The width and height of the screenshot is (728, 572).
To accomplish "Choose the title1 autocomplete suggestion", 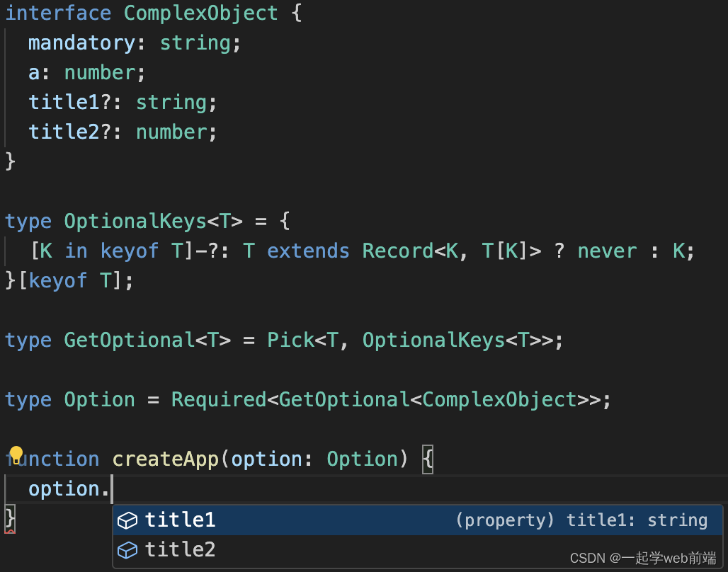I will pos(417,520).
